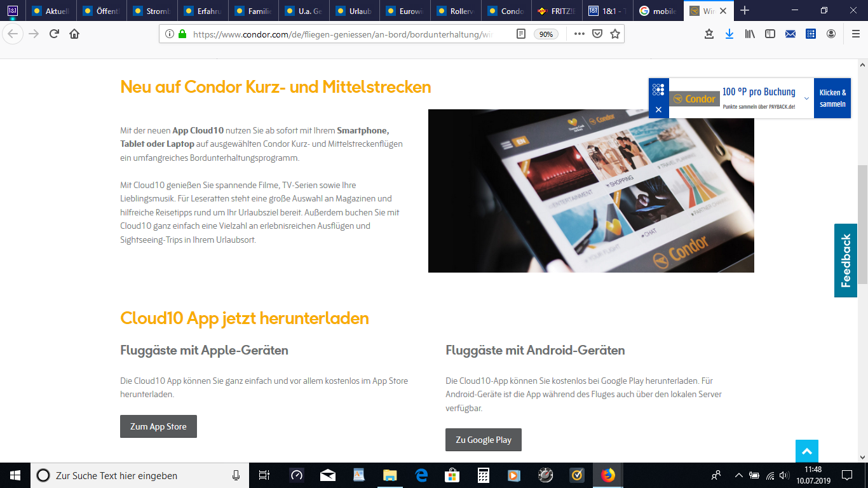Close the PAYBACK banner with X
Viewport: 868px width, 488px height.
click(x=658, y=110)
